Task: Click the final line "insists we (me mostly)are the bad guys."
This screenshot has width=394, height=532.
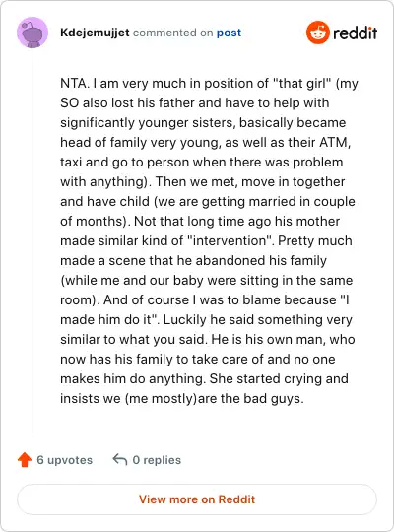Action: (182, 398)
